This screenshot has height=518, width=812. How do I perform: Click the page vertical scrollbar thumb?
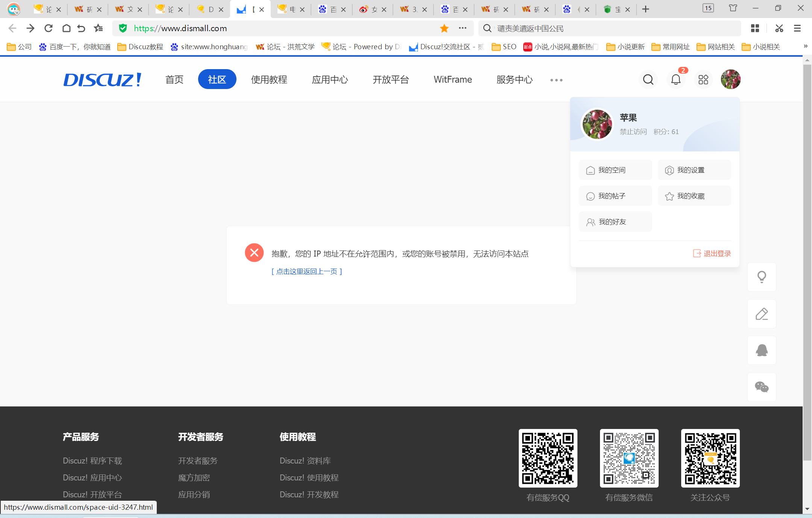807,263
